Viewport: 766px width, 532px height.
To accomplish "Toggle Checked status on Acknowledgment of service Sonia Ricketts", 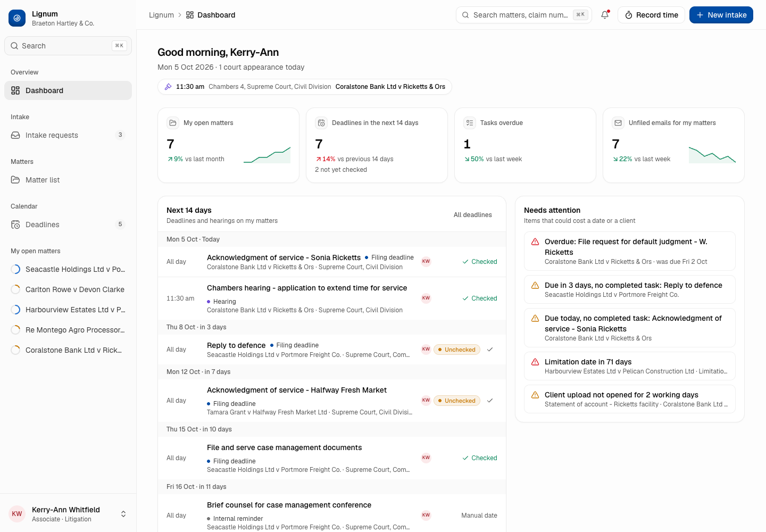I will [x=480, y=262].
